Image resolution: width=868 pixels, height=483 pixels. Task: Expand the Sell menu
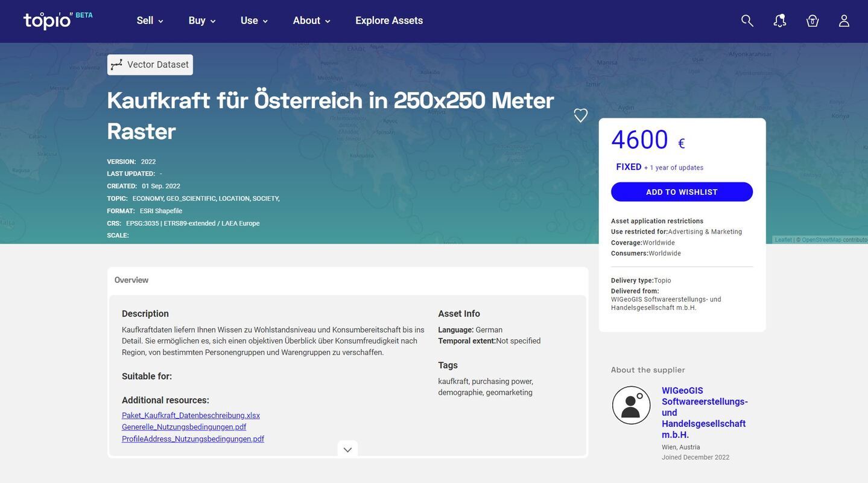coord(150,21)
